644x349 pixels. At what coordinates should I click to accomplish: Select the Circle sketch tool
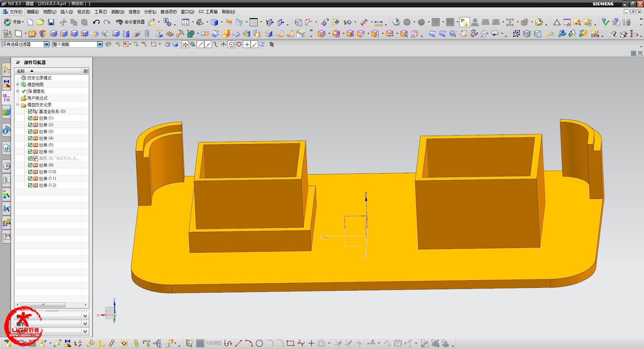point(259,343)
